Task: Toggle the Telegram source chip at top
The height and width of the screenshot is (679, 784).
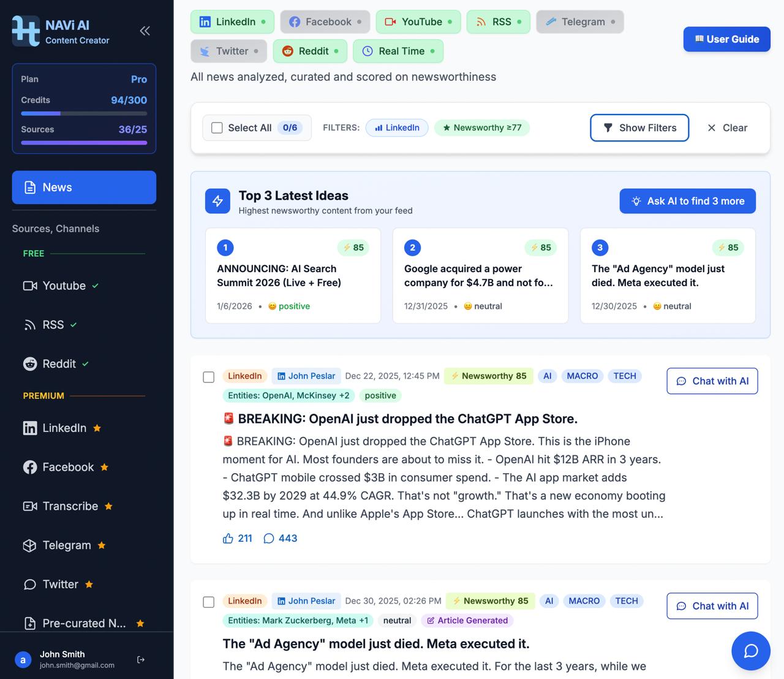Action: (580, 21)
